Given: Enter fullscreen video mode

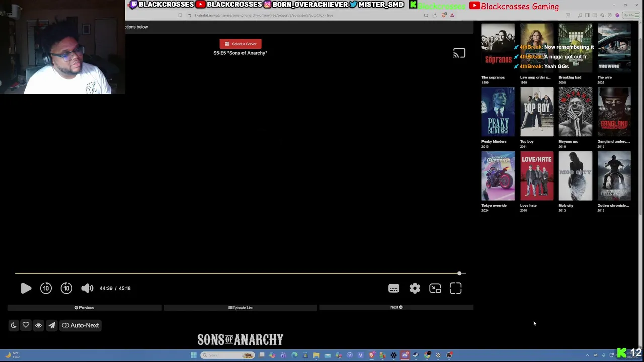Looking at the screenshot, I should point(456,288).
